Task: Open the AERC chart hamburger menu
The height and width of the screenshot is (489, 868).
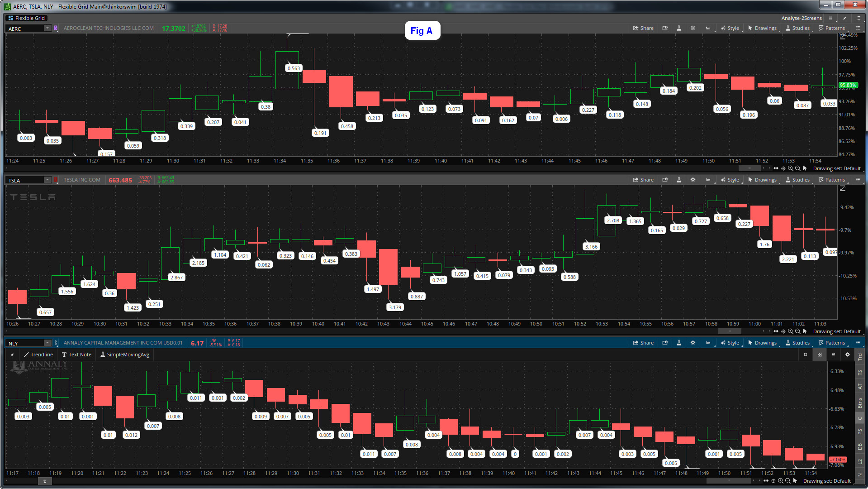Action: [x=858, y=28]
